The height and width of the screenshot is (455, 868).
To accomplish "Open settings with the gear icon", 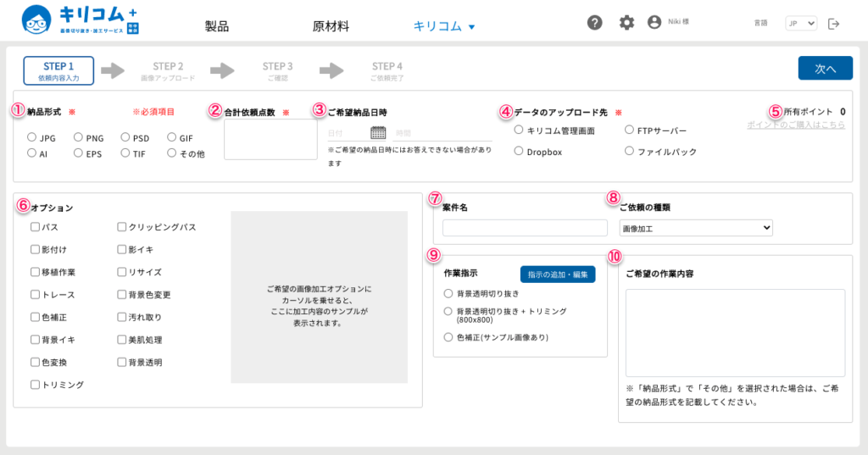I will pos(626,23).
